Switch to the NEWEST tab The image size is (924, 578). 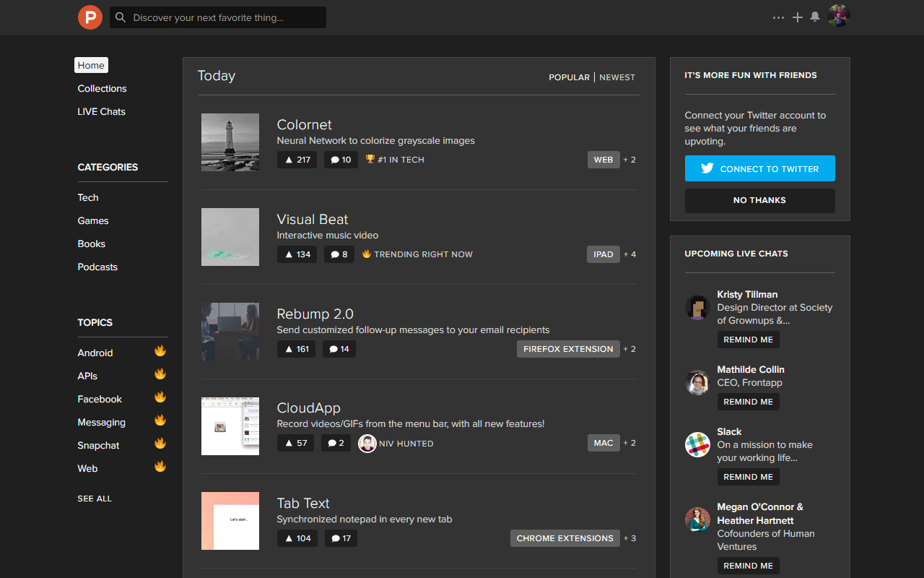617,77
